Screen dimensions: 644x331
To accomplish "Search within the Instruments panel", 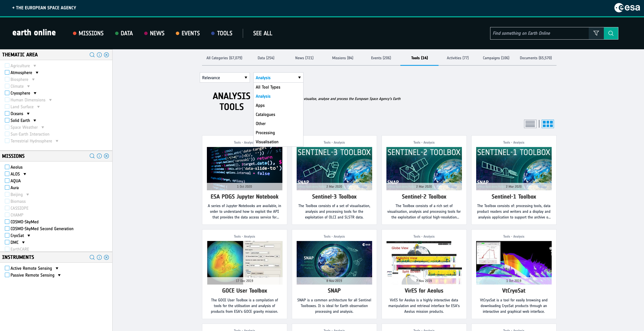I will pyautogui.click(x=92, y=257).
